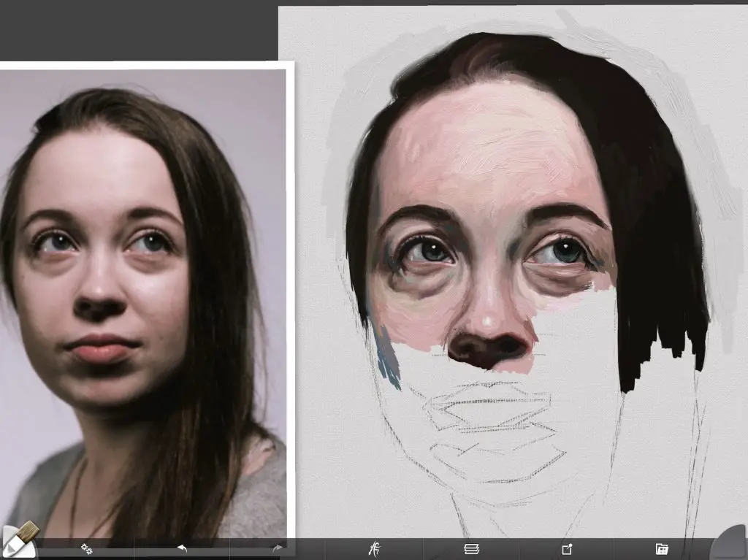Open the layers panel

(x=471, y=549)
